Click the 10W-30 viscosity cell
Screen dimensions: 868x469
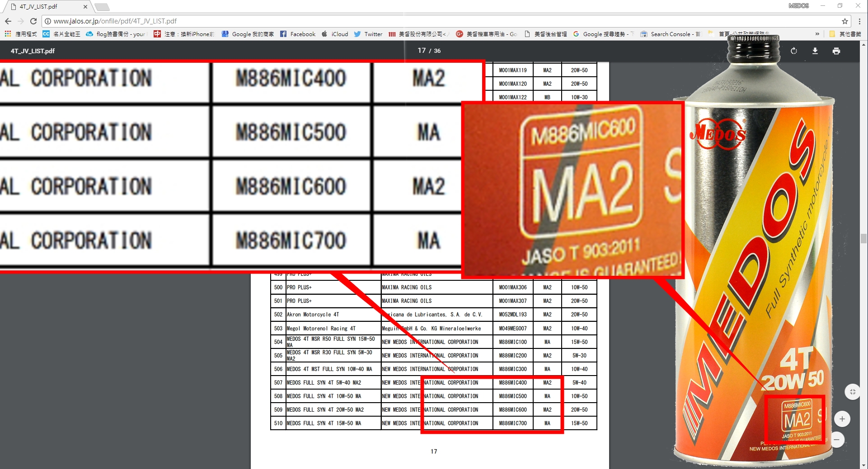579,97
